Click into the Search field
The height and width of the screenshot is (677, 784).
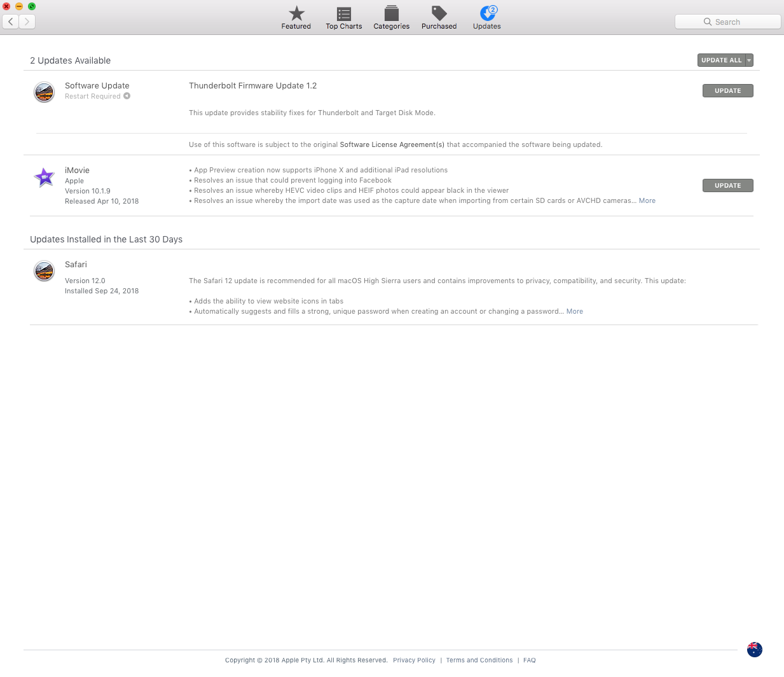728,22
